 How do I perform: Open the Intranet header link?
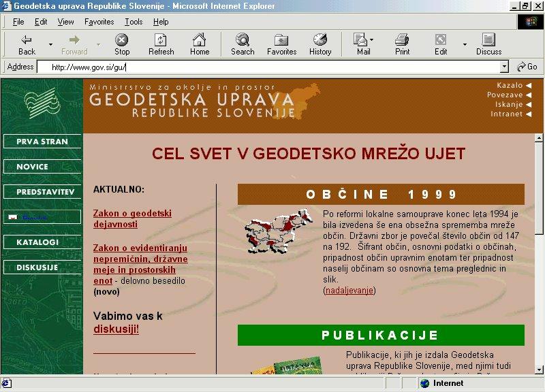(x=506, y=114)
